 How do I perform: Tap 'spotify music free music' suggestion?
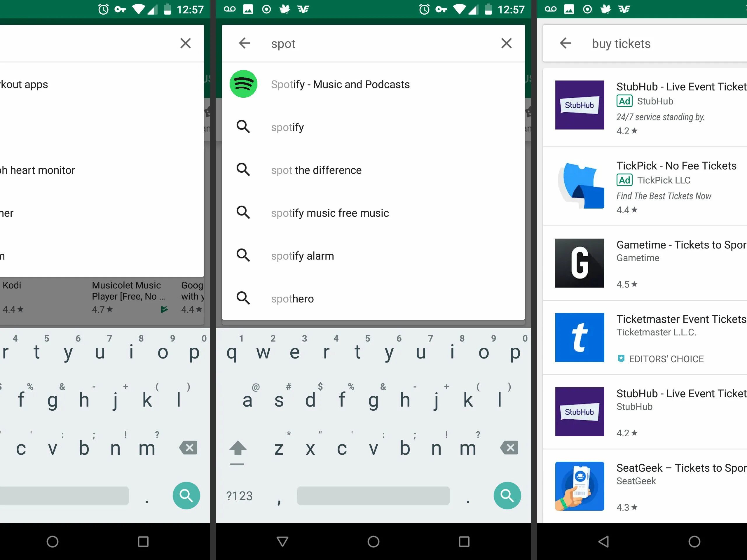click(x=330, y=213)
